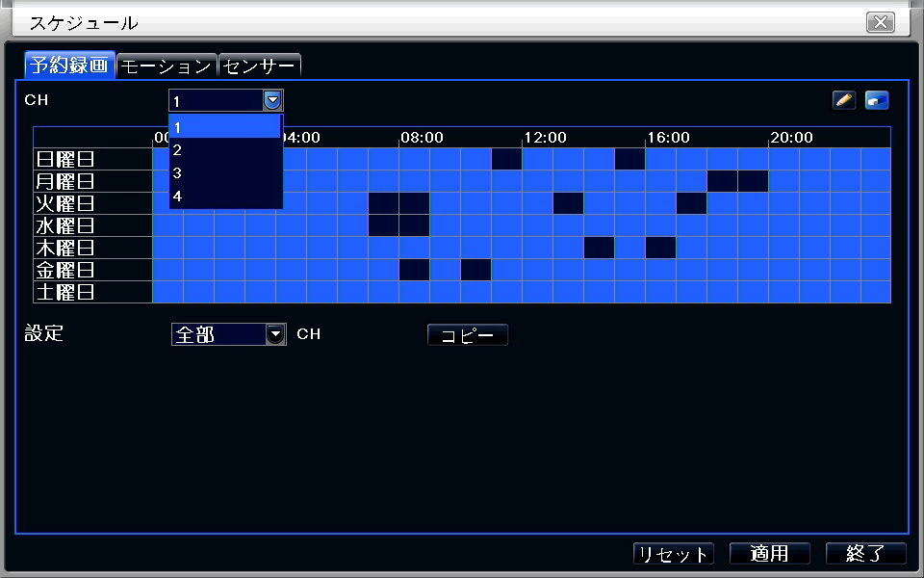Open the 予約録画 tab
The height and width of the screenshot is (578, 924).
coord(70,65)
